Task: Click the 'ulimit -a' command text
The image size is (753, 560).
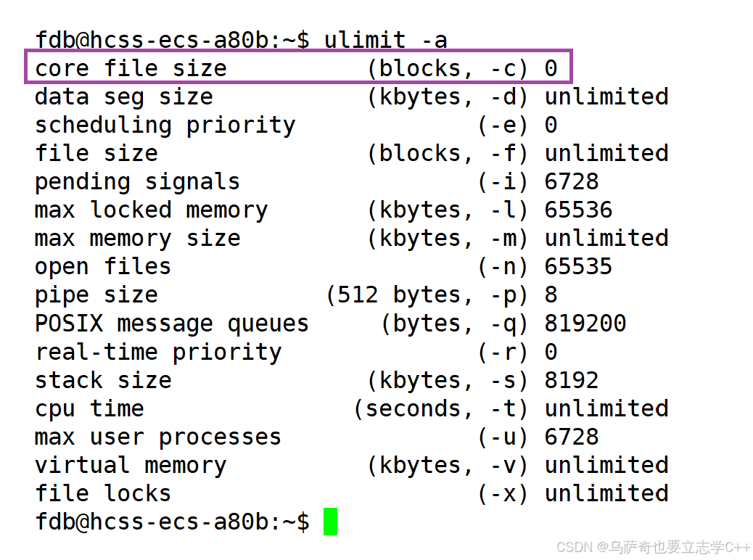Action: point(386,40)
